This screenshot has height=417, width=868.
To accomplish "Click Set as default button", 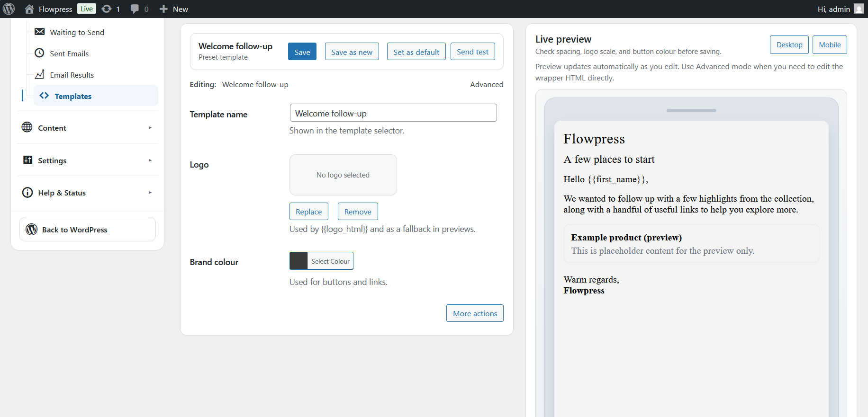I will click(x=416, y=52).
